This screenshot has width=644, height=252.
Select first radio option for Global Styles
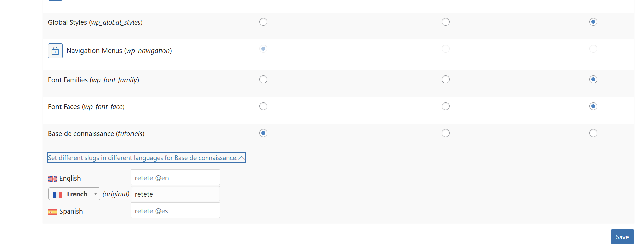point(263,22)
